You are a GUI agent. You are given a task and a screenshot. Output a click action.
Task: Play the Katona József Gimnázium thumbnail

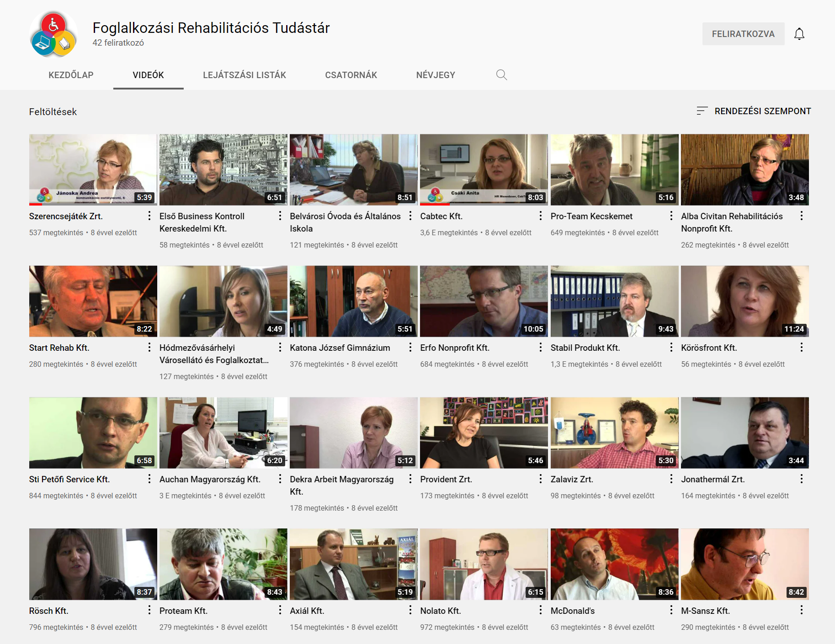354,301
